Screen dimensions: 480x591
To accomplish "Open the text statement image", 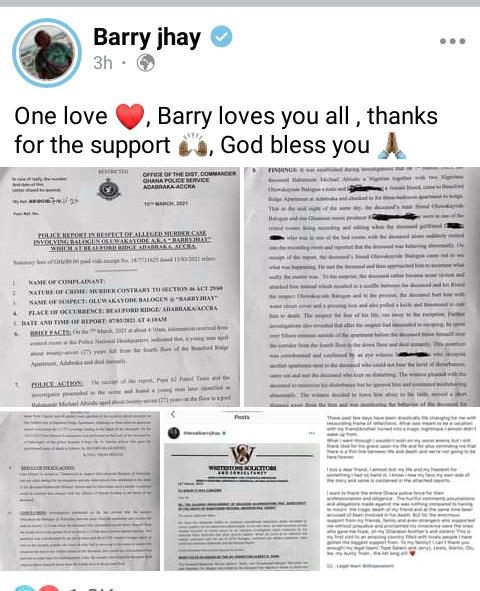I will click(x=402, y=491).
